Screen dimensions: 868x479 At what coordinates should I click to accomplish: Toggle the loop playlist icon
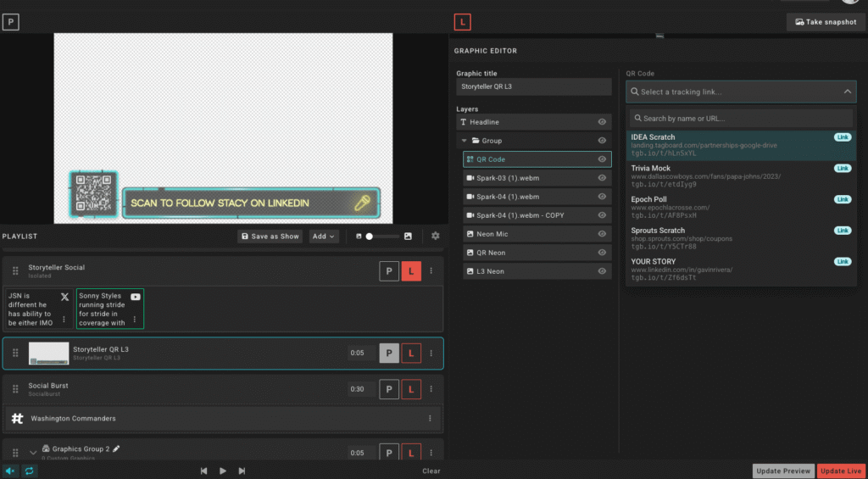pyautogui.click(x=30, y=471)
